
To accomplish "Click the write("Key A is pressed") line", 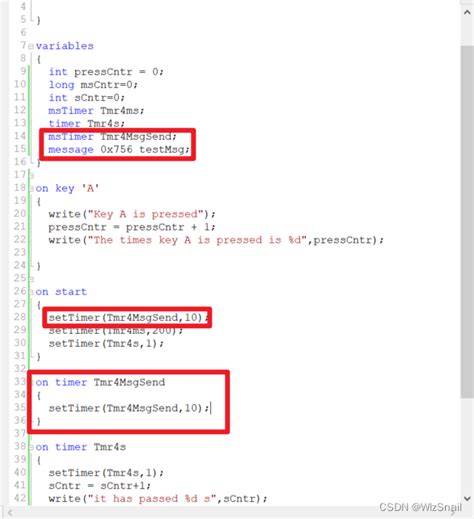I will [x=132, y=214].
